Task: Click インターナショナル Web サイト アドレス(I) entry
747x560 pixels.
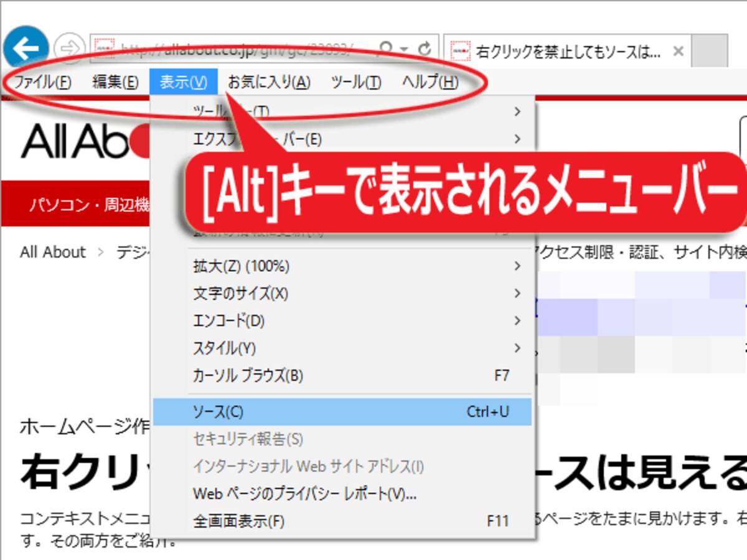Action: click(342, 467)
